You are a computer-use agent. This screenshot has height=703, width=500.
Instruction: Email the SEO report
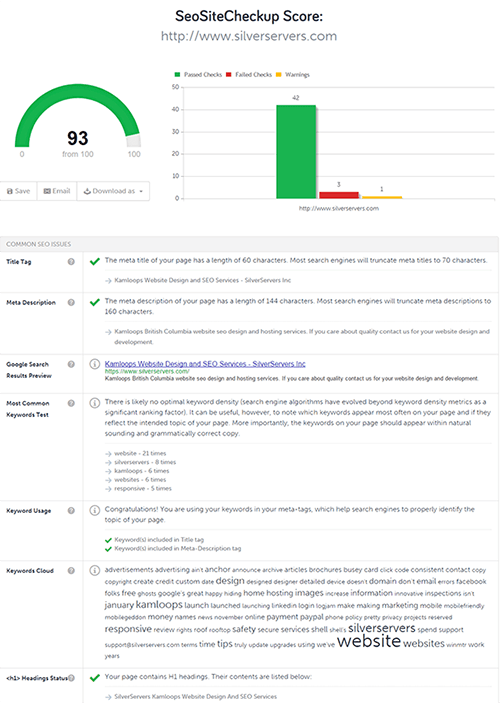click(57, 191)
